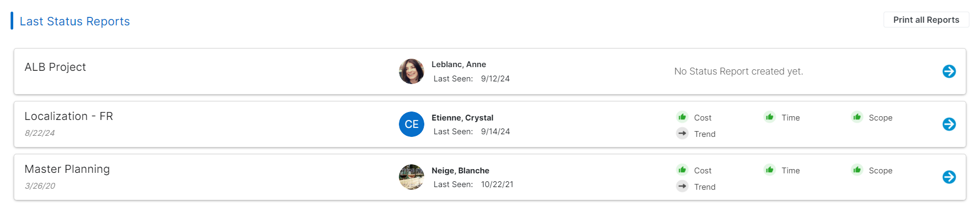Screen dimensions: 980x213
Task: Click the Last Status Reports heading
Action: 75,21
